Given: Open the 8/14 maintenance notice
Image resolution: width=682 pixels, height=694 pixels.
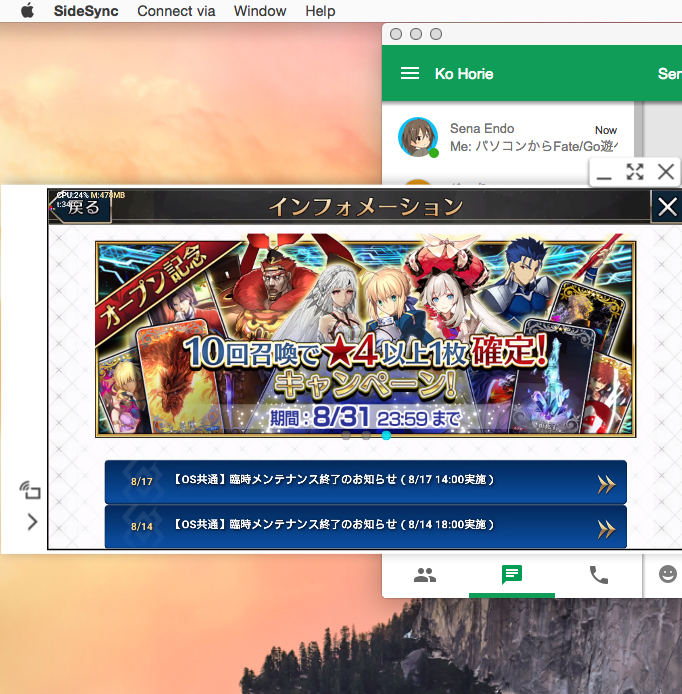Looking at the screenshot, I should [366, 527].
